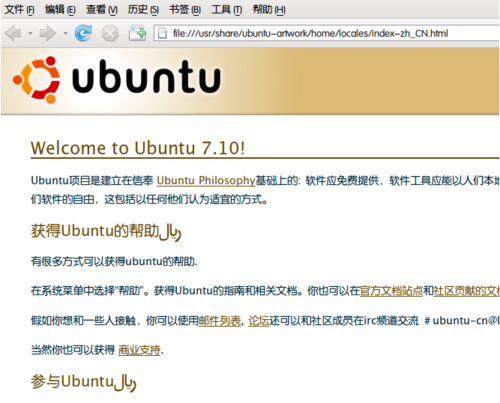Open the 历史 (S) menu
The width and height of the screenshot is (500, 403).
click(143, 10)
